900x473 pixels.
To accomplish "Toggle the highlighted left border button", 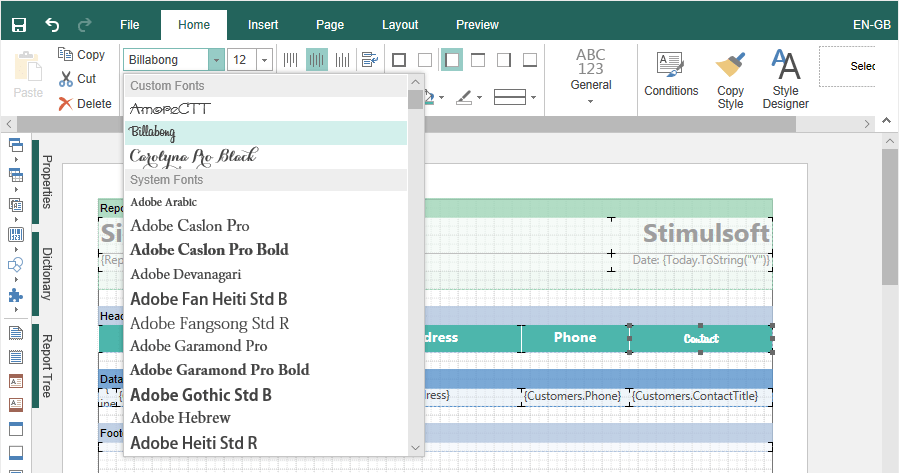I will [452, 60].
